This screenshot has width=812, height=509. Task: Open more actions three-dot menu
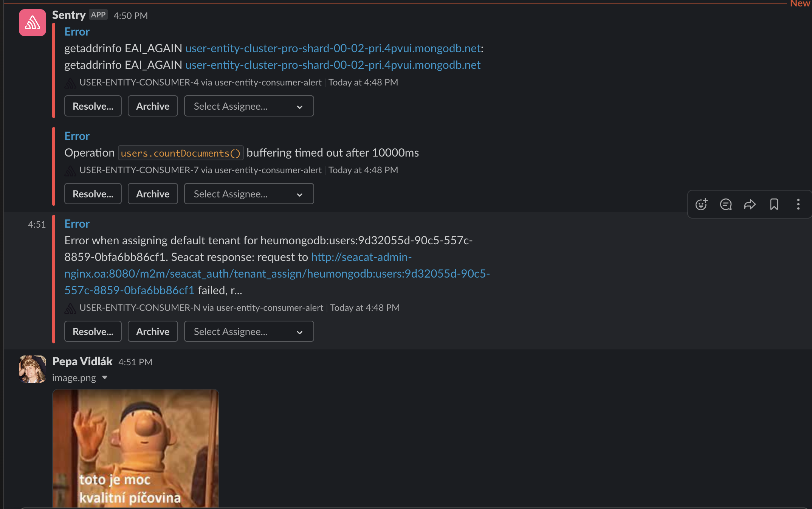[798, 204]
